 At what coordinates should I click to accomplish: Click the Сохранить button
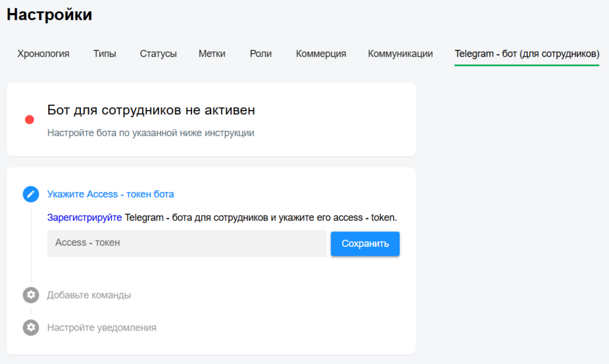click(365, 244)
